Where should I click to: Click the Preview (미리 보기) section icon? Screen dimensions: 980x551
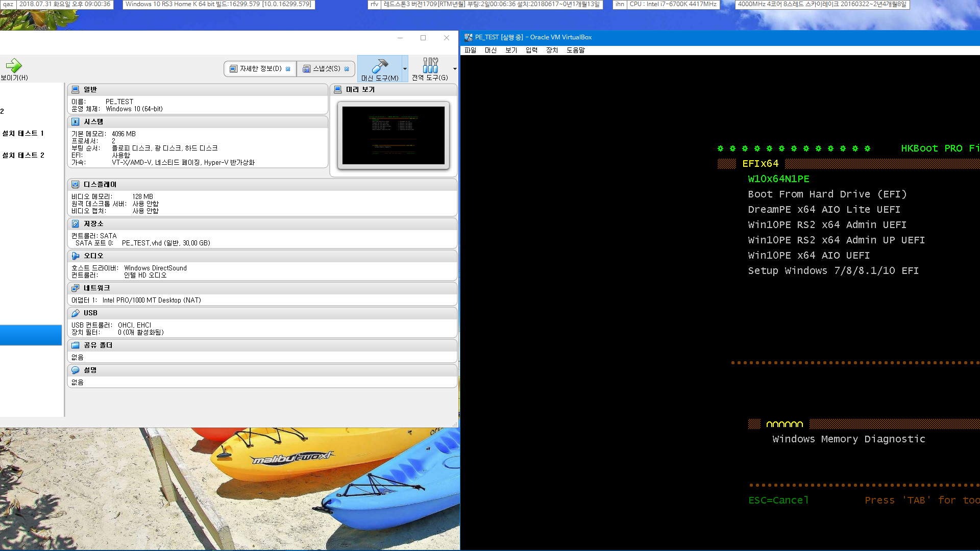338,89
